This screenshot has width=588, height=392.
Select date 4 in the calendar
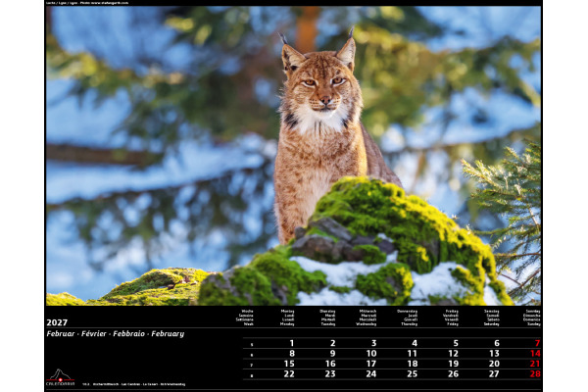tap(415, 343)
